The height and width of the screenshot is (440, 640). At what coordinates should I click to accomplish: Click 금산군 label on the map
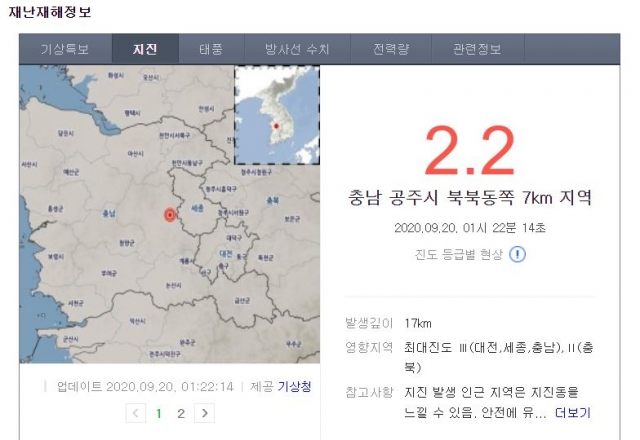[242, 301]
